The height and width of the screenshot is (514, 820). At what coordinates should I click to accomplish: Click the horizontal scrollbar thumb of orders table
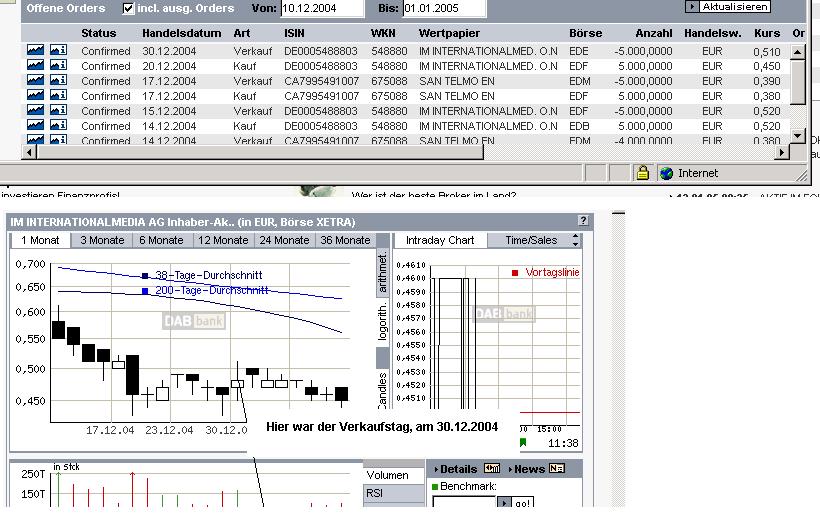pyautogui.click(x=260, y=152)
